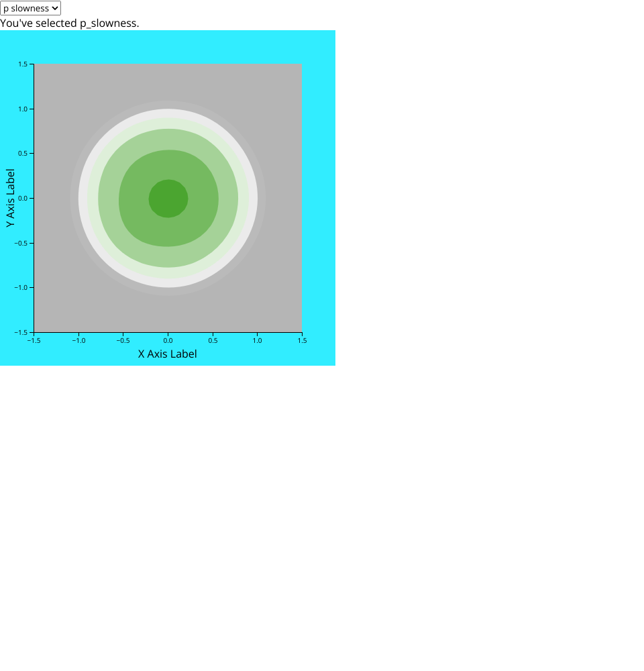This screenshot has width=644, height=671.
Task: Click the x-axis tick label -1.0
Action: [78, 340]
